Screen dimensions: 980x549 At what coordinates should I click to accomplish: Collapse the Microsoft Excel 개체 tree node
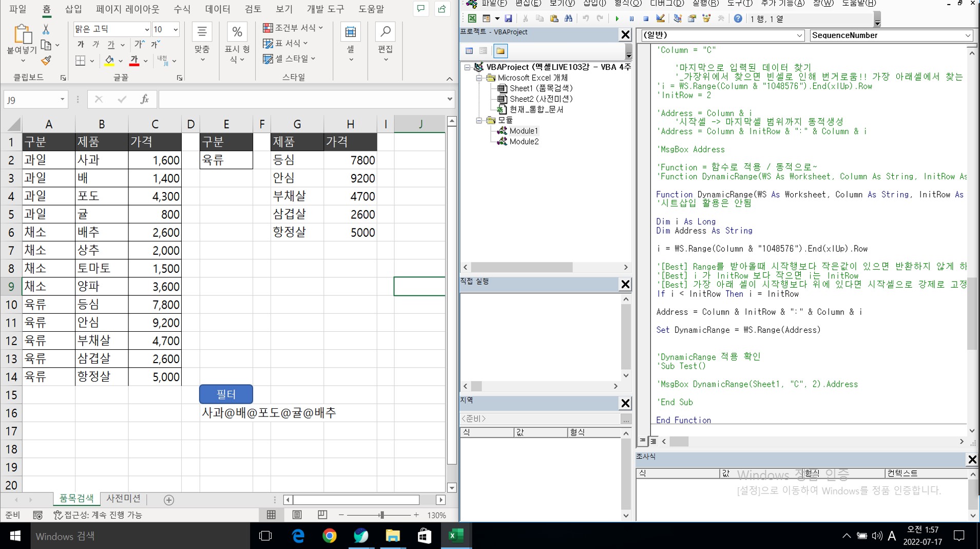click(x=479, y=78)
